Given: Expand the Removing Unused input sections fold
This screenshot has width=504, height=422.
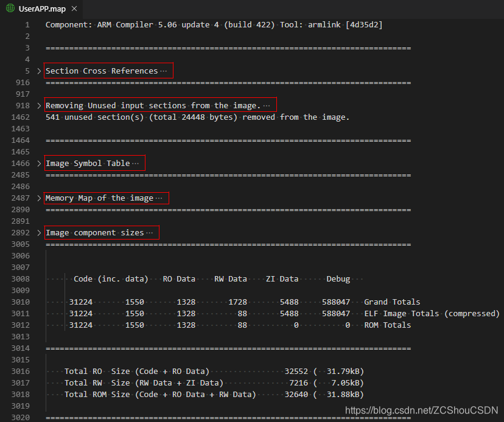Looking at the screenshot, I should click(x=39, y=106).
